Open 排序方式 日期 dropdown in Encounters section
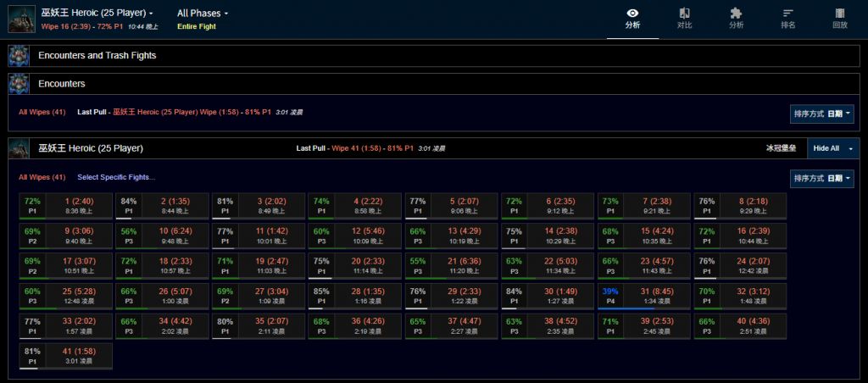The height and width of the screenshot is (383, 868). coord(821,114)
